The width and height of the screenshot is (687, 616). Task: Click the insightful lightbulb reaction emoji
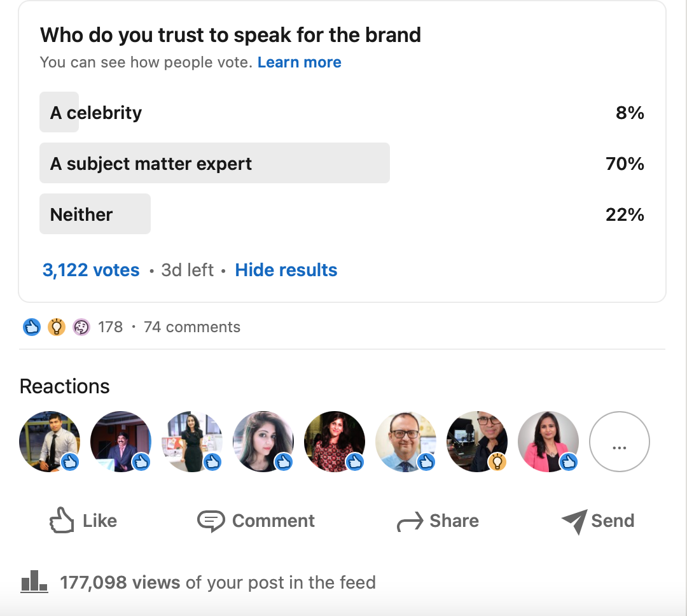coord(57,327)
